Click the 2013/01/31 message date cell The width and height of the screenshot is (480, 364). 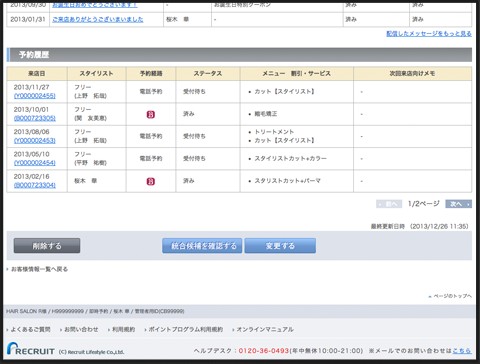point(28,19)
